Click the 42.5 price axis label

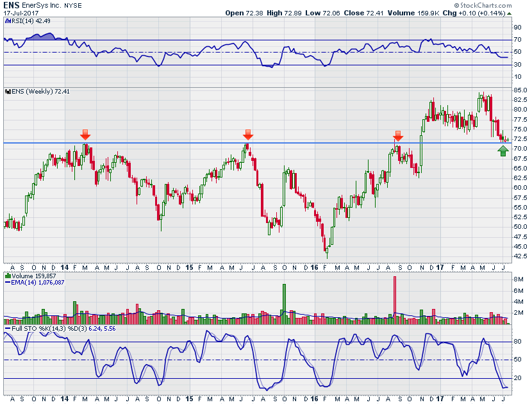[x=520, y=256]
